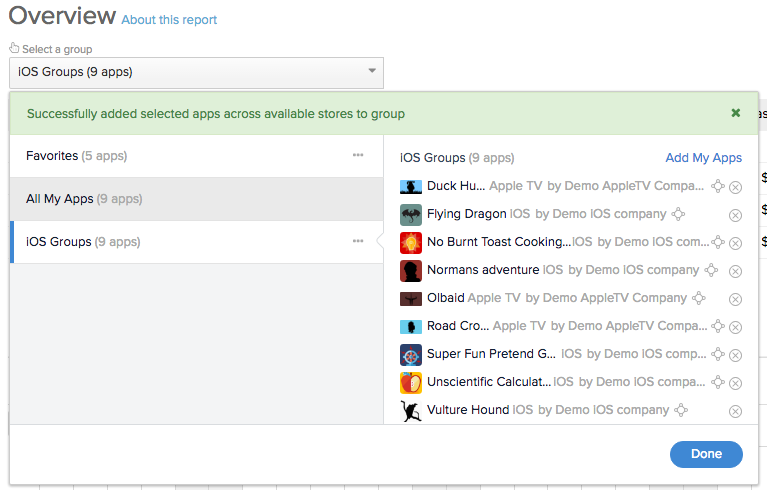Remove Normans adventure from the group

point(735,271)
